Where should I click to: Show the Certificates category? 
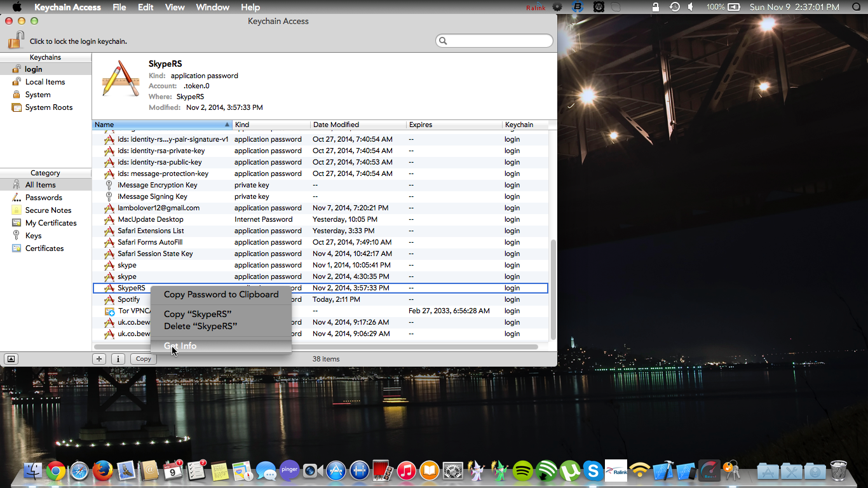[x=46, y=248]
